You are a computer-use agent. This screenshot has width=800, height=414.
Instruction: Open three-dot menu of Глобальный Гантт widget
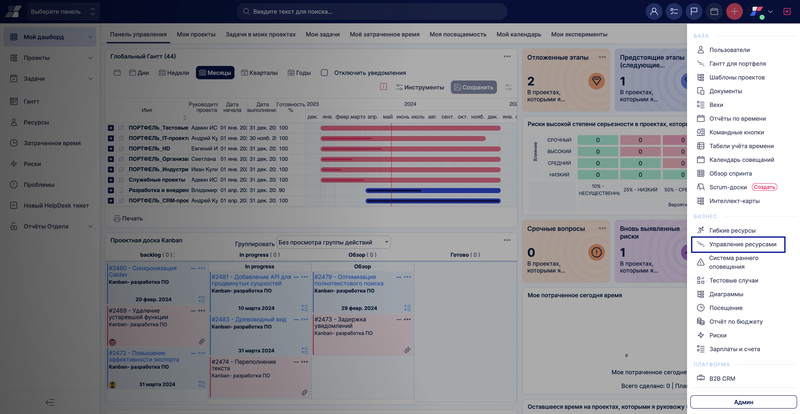point(508,56)
